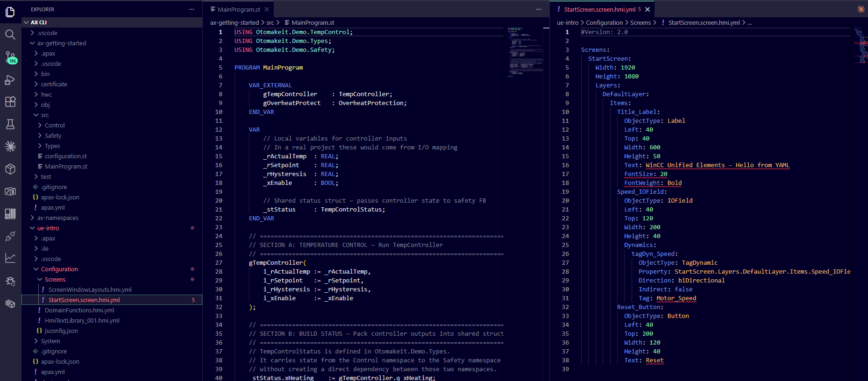This screenshot has height=381, width=868.
Task: Click the crossed-x box icon in activity bar
Action: coord(10,191)
